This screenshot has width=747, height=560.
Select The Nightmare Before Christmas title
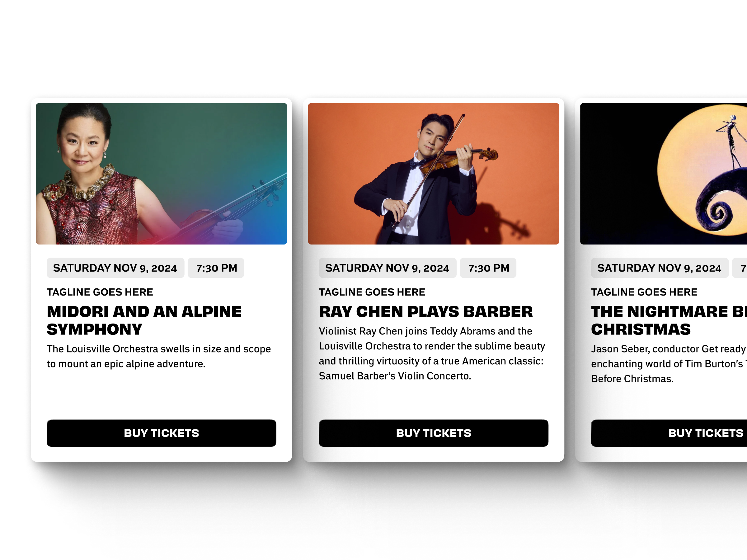pos(669,320)
